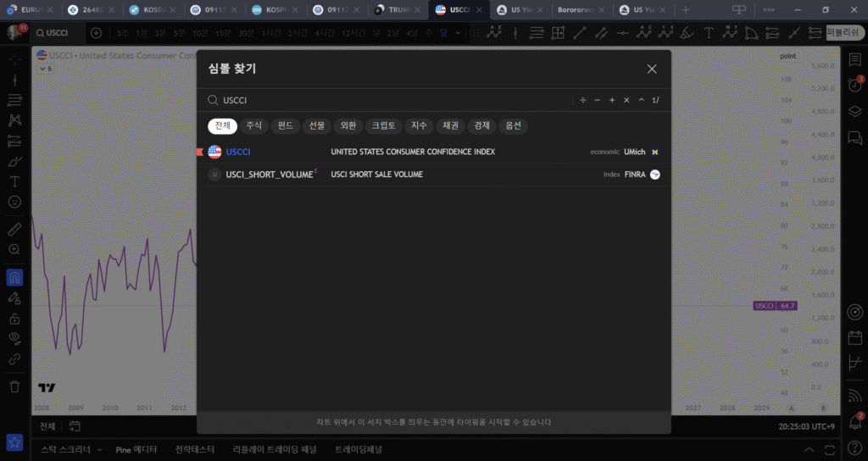Image resolution: width=868 pixels, height=461 pixels.
Task: Expand the 스탁 스크리너 dropdown arrow
Action: 100,449
